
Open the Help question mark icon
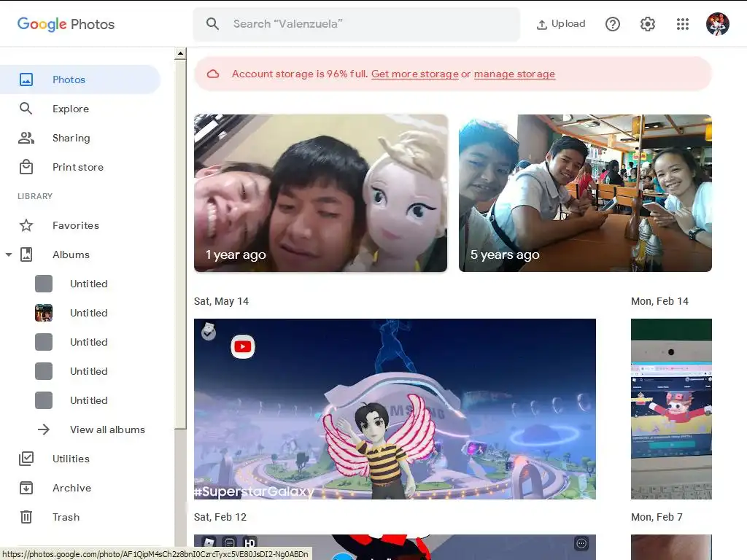[x=613, y=24]
